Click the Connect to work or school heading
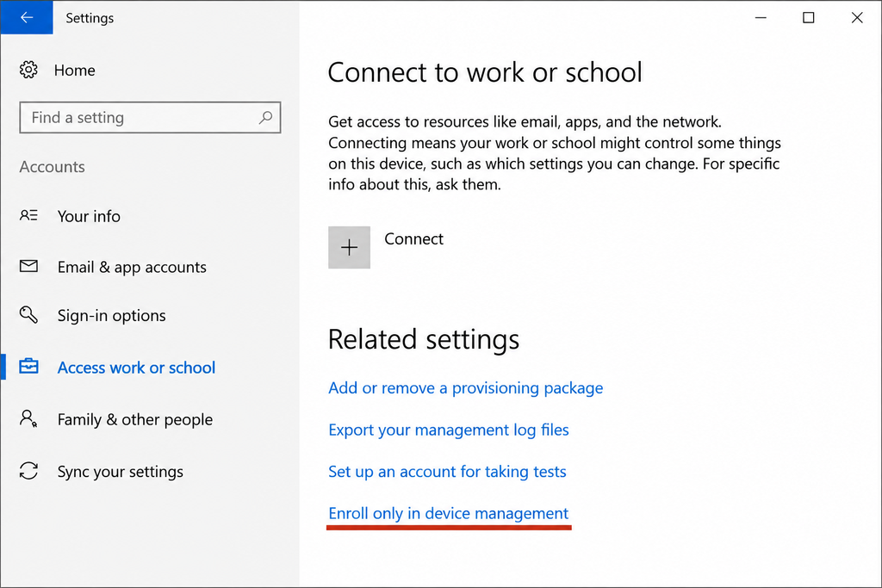882x588 pixels. (x=485, y=72)
